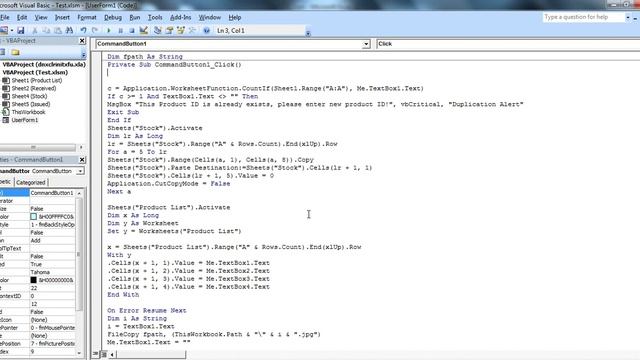
Task: Close the Project Explorer panel
Action: (82, 41)
